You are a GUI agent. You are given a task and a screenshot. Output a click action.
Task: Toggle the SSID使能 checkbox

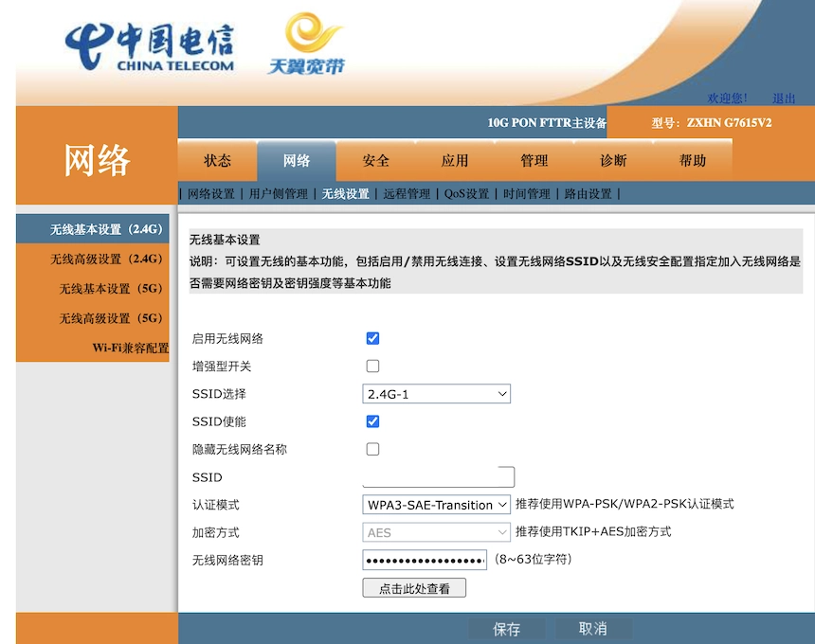point(372,421)
